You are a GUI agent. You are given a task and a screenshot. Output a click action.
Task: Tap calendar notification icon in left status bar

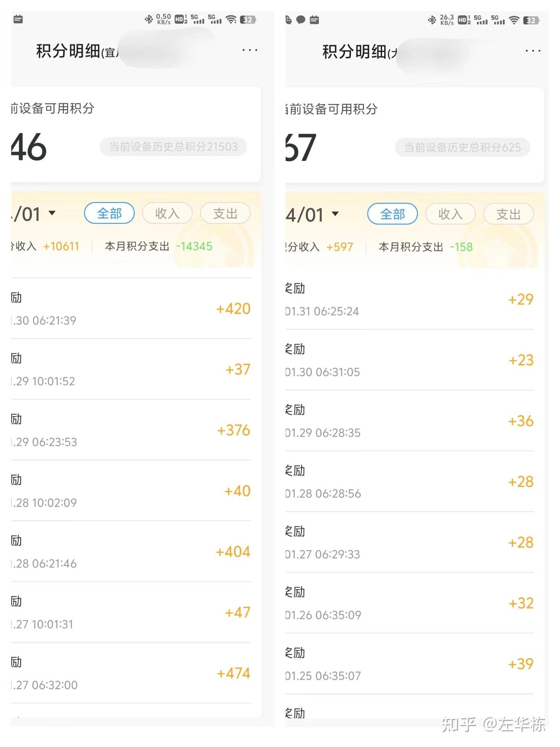pos(18,19)
